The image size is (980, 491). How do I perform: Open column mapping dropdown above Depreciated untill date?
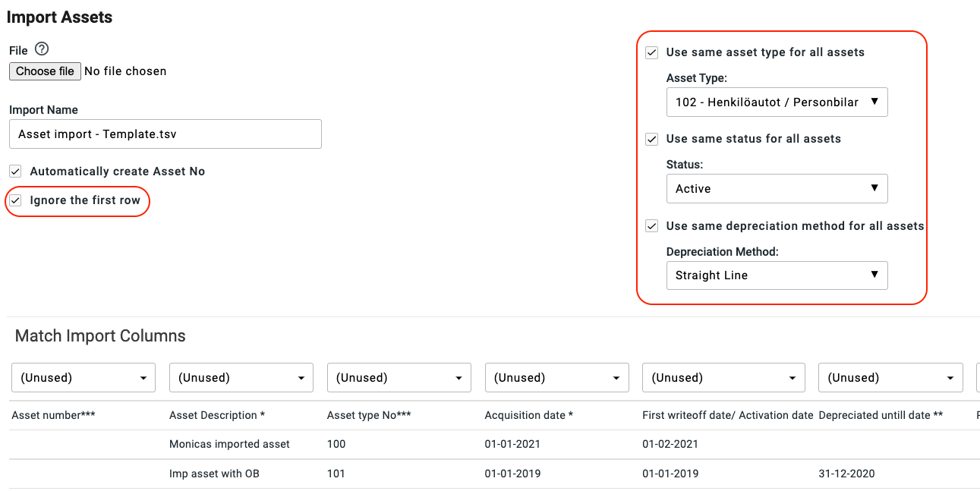point(890,378)
